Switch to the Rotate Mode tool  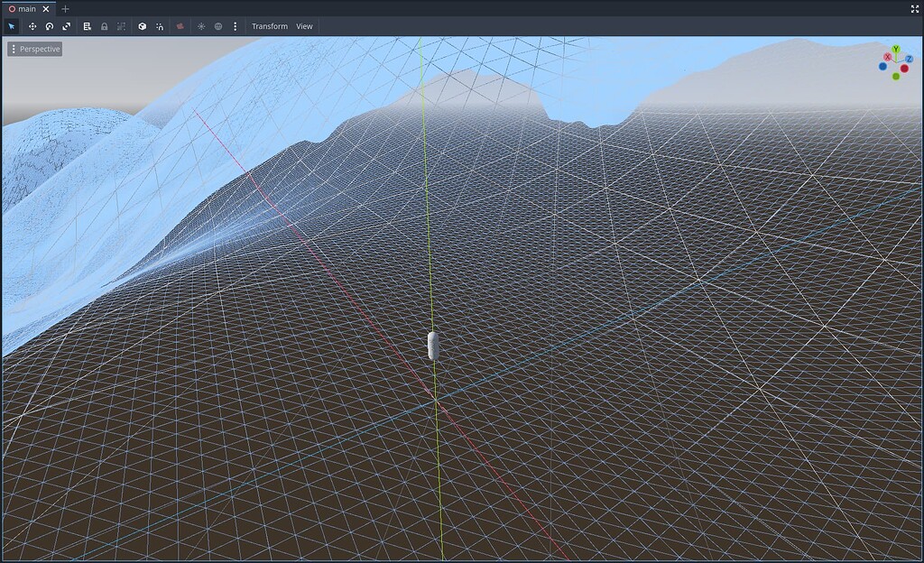[x=49, y=26]
